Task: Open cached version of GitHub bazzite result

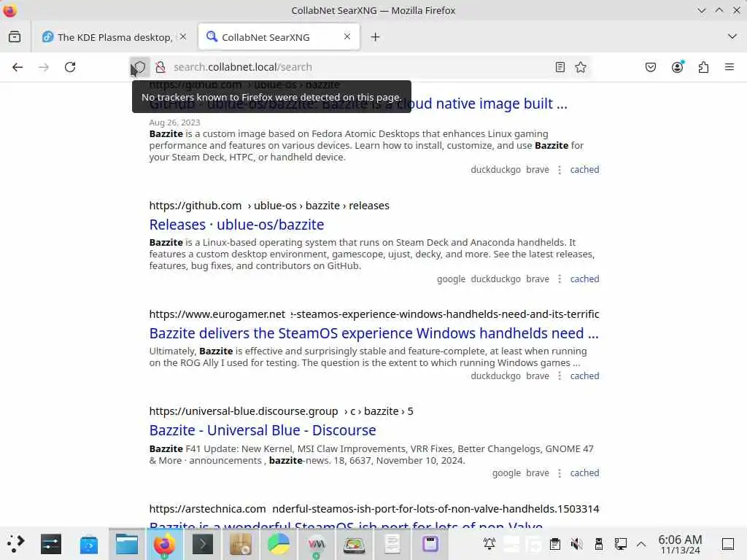Action: (x=584, y=169)
